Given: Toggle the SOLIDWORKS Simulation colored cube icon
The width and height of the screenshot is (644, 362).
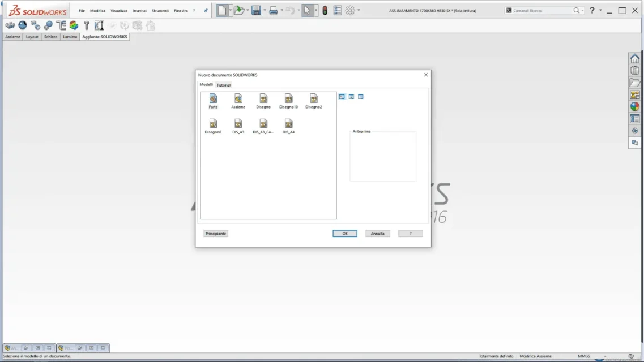Looking at the screenshot, I should (74, 25).
